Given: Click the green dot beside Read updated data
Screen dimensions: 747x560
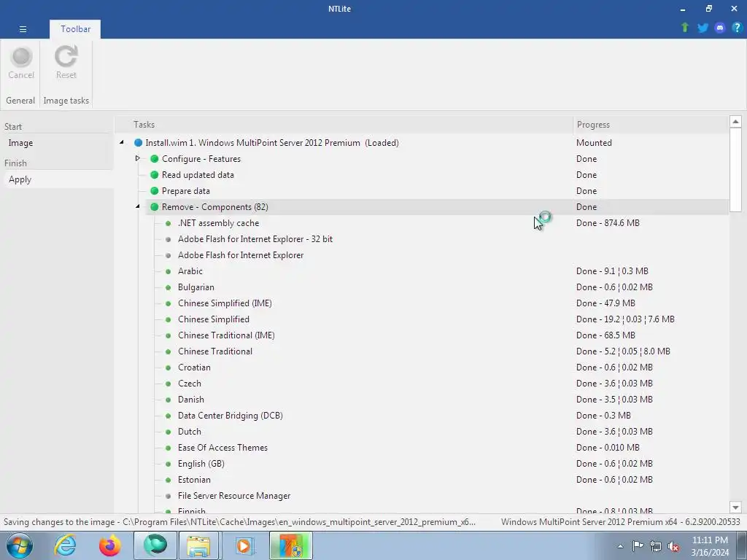Looking at the screenshot, I should coord(155,175).
